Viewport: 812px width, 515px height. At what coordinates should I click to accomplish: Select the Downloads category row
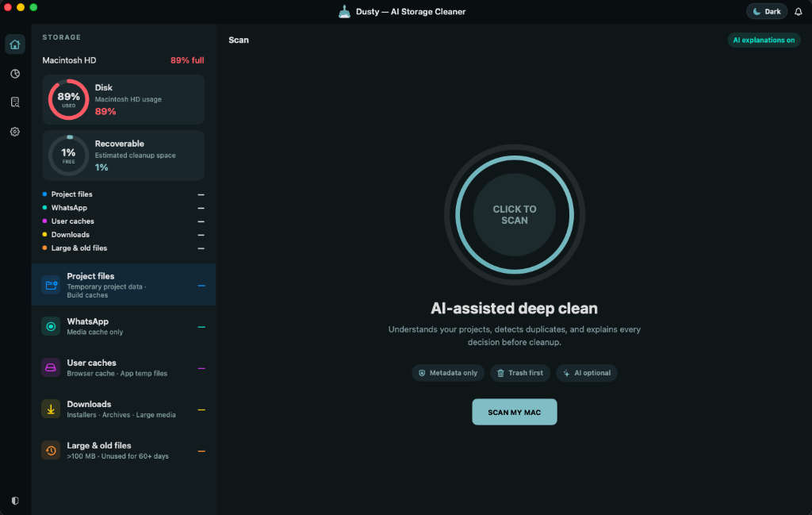coord(123,409)
